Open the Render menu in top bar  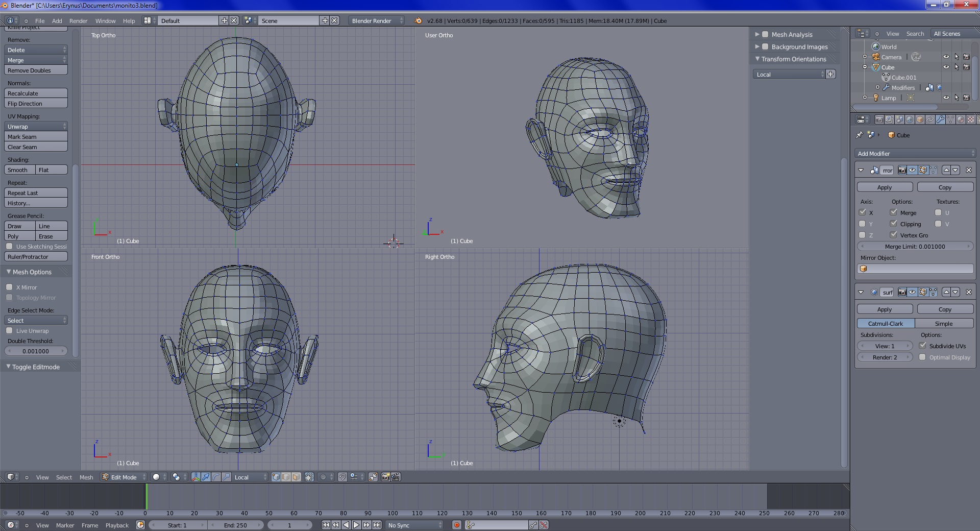coord(78,21)
